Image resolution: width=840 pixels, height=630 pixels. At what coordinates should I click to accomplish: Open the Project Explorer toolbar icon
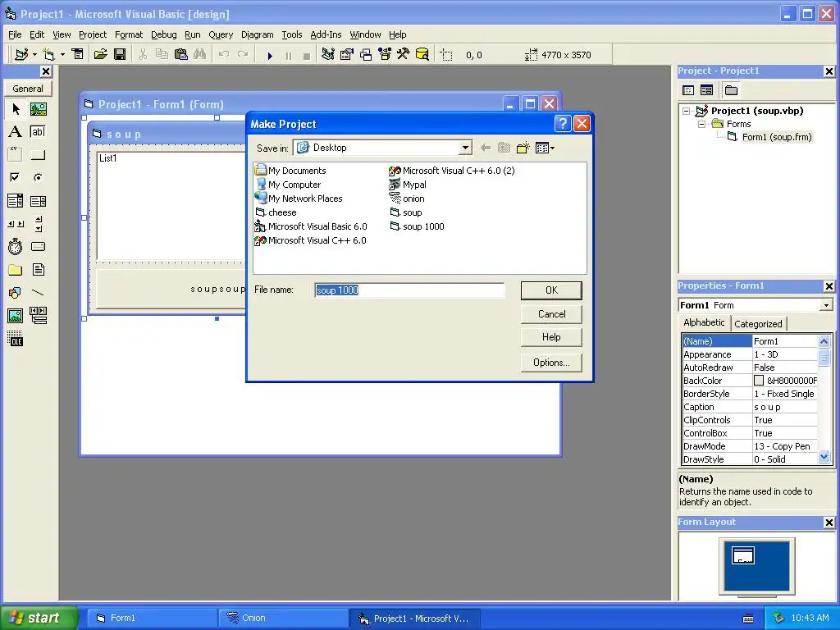pyautogui.click(x=328, y=55)
